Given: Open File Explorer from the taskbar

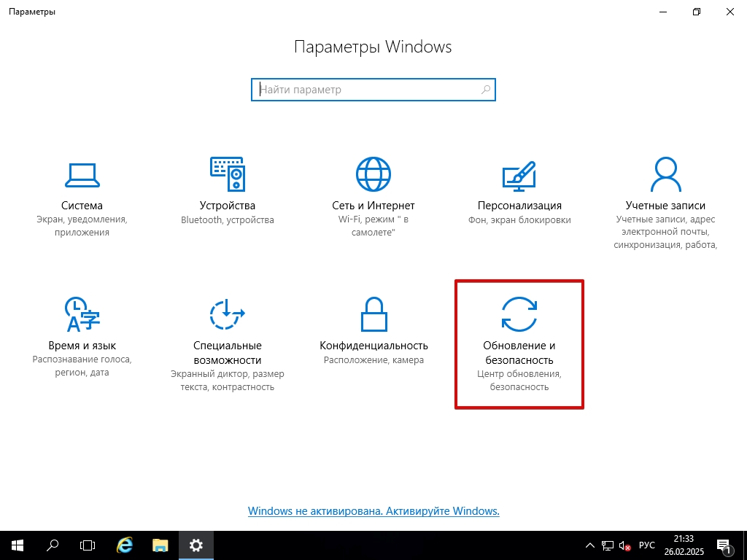Looking at the screenshot, I should pyautogui.click(x=160, y=545).
